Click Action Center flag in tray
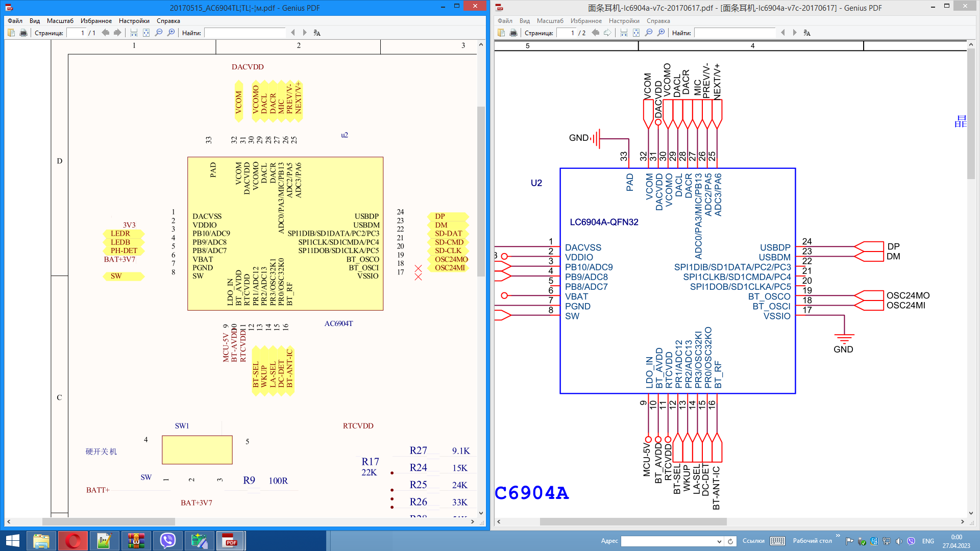The width and height of the screenshot is (980, 551). [x=849, y=541]
